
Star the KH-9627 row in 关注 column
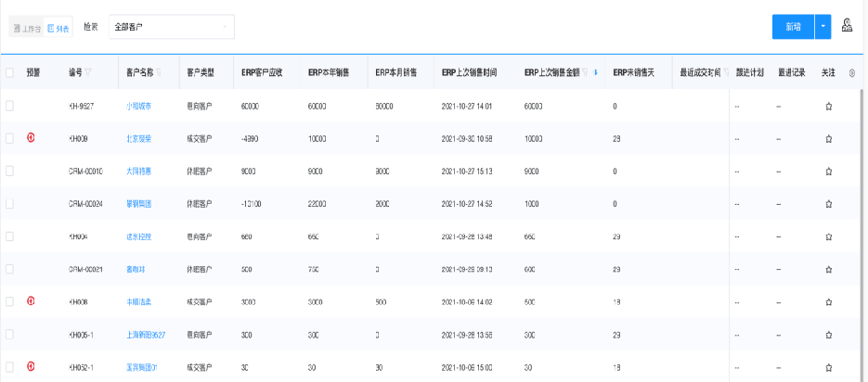828,107
